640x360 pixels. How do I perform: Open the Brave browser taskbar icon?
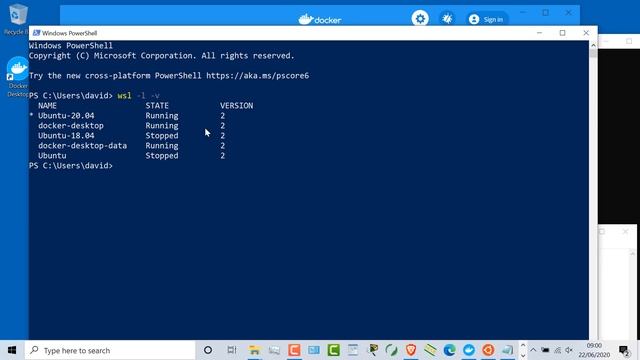click(411, 350)
